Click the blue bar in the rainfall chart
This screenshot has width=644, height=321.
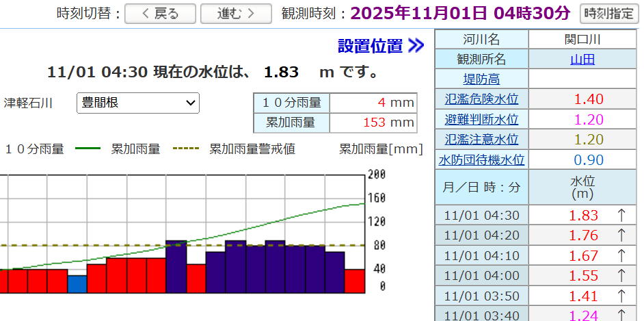coord(77,284)
